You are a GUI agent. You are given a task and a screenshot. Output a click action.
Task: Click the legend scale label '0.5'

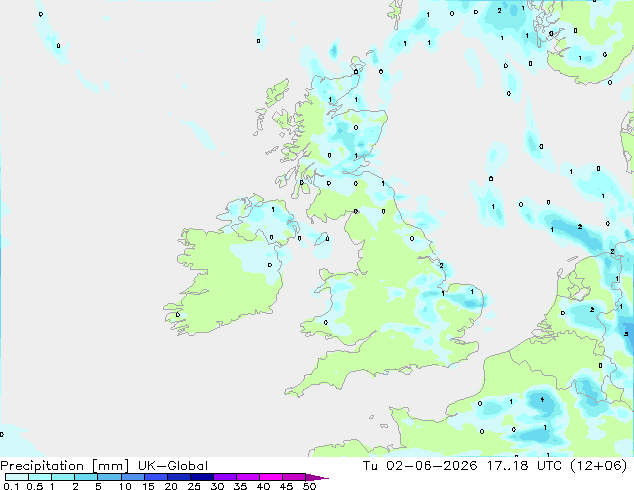pos(35,486)
